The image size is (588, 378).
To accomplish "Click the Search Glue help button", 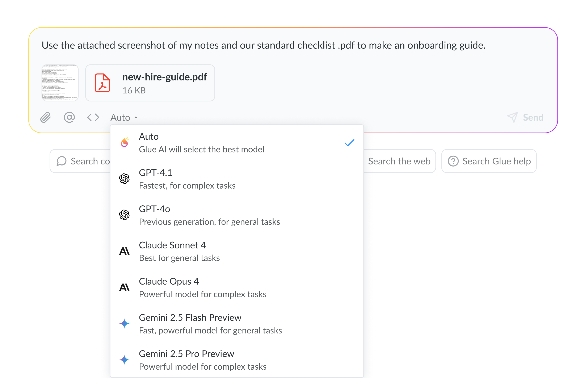I will [489, 161].
